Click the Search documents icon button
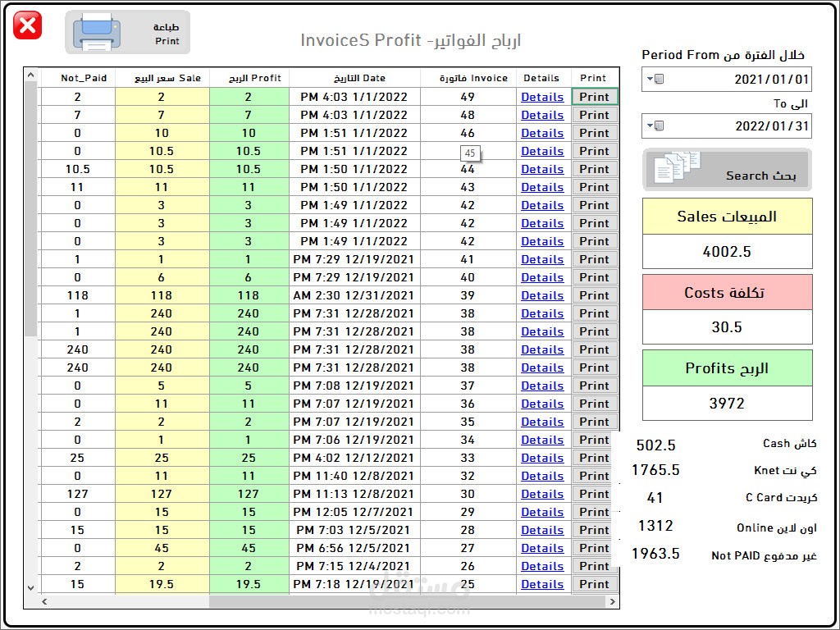The width and height of the screenshot is (840, 630). click(727, 169)
